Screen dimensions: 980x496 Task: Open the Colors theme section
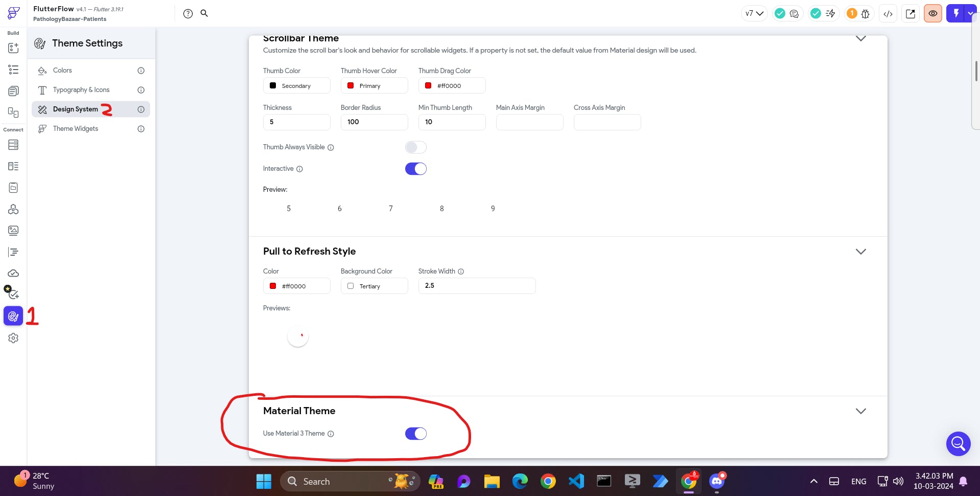pos(91,71)
